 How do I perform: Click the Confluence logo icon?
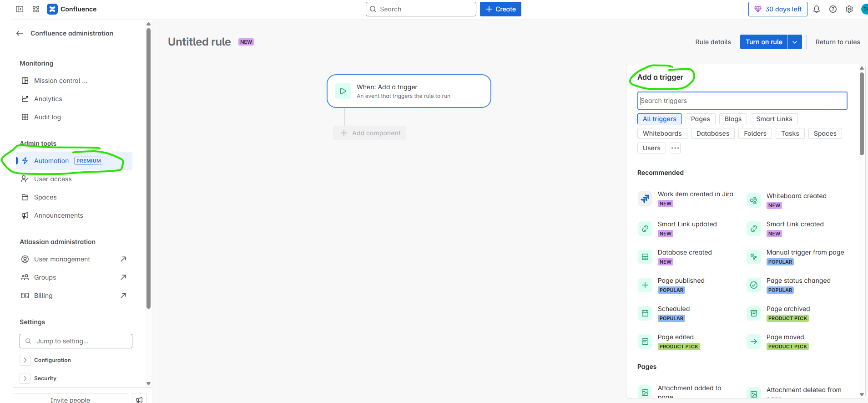tap(52, 9)
